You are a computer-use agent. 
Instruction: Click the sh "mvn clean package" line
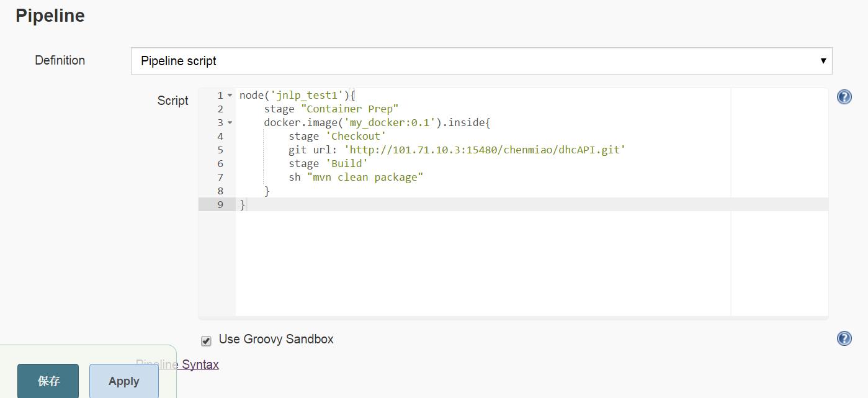coord(356,178)
